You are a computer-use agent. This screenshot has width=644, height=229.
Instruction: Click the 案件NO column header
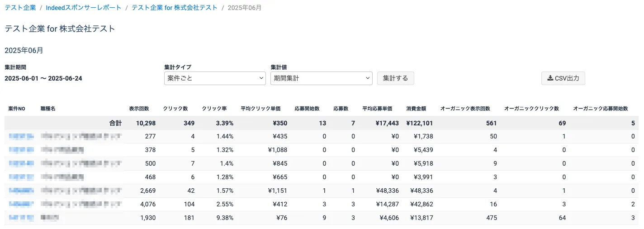point(17,109)
